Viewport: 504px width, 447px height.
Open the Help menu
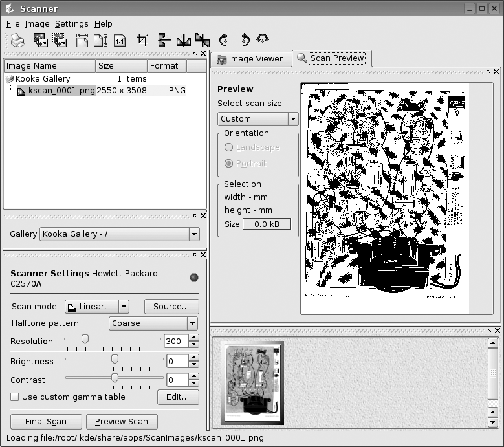point(103,24)
